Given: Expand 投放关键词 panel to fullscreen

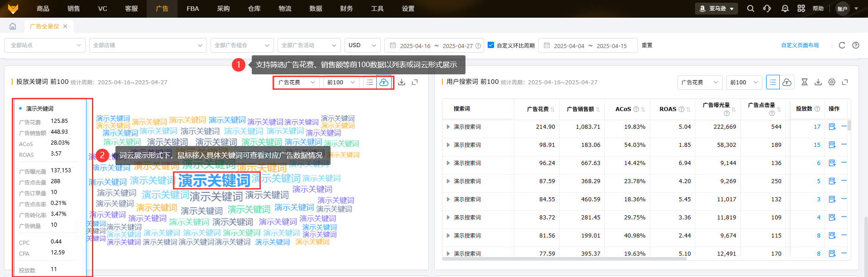Looking at the screenshot, I should (x=415, y=82).
